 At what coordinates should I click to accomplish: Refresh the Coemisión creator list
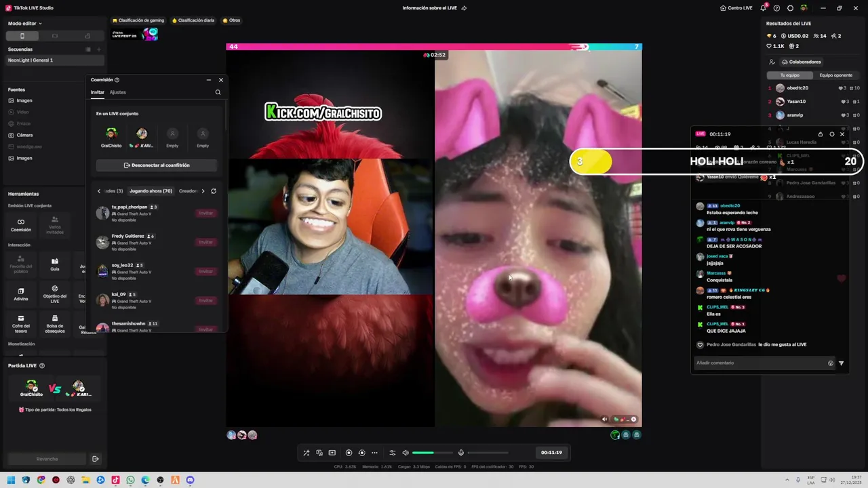click(x=214, y=191)
